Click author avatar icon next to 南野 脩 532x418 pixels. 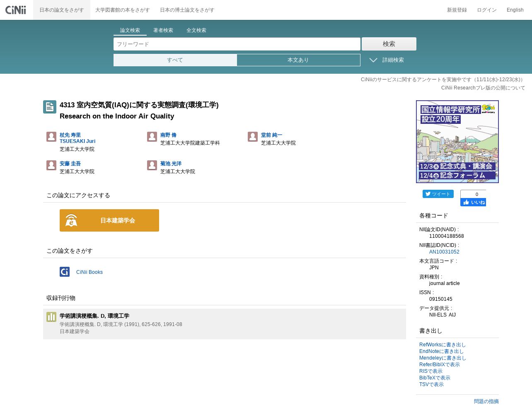[x=152, y=137]
